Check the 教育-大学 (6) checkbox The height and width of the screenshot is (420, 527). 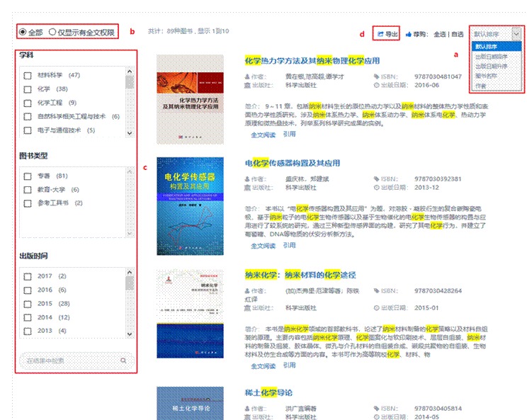(28, 190)
